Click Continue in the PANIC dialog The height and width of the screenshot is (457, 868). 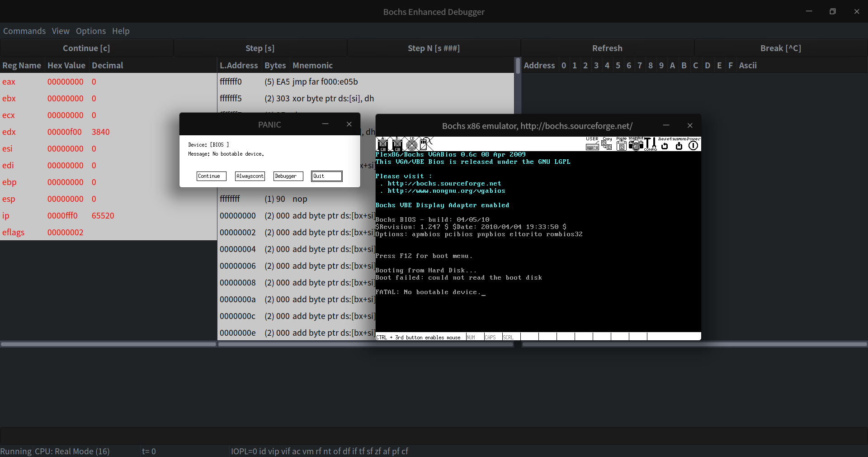pyautogui.click(x=211, y=176)
